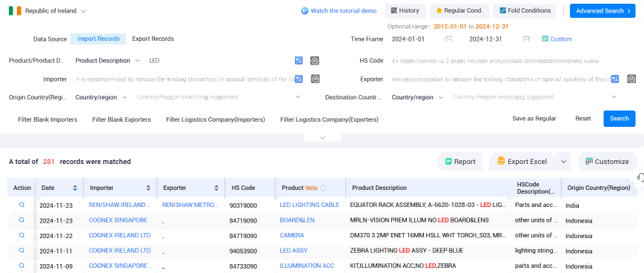Click Export Excel
The width and height of the screenshot is (644, 273).
pos(522,162)
